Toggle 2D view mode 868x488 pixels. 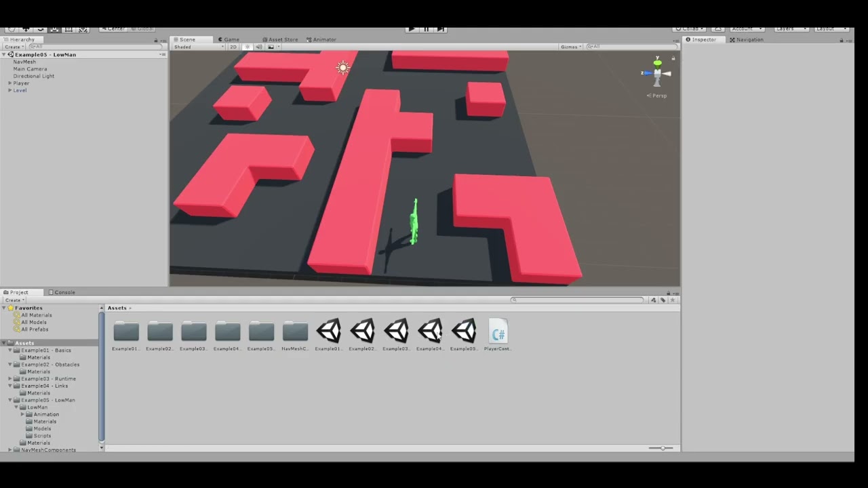pyautogui.click(x=233, y=47)
